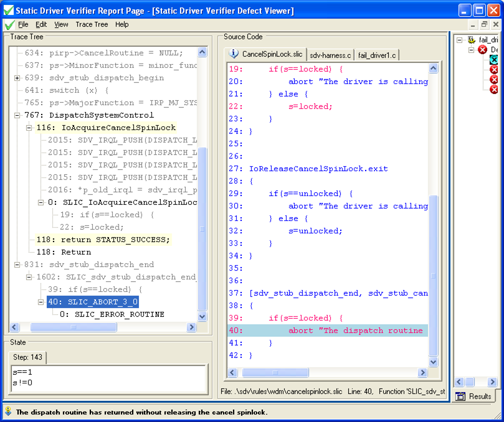Click the green checkmark verification status icon
This screenshot has height=422, width=504.
tap(9, 24)
